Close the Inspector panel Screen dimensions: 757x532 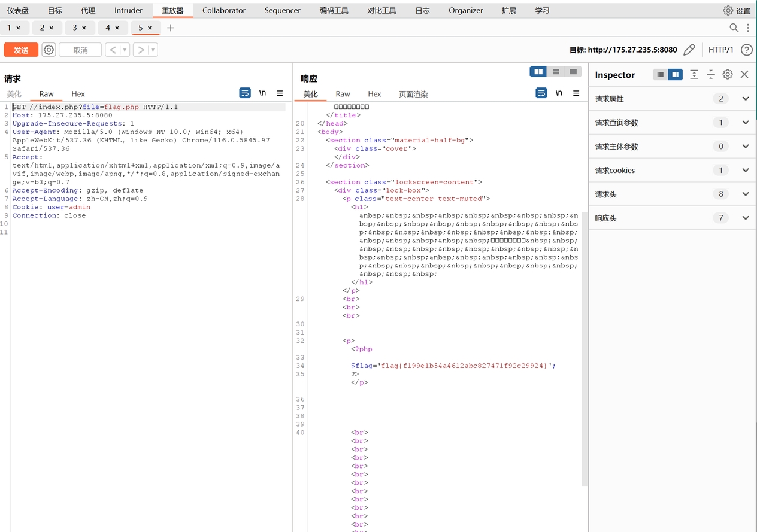pyautogui.click(x=744, y=74)
